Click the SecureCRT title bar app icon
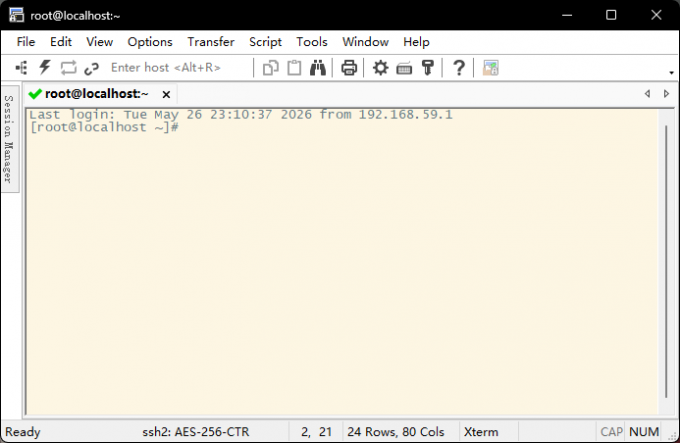 (16, 15)
